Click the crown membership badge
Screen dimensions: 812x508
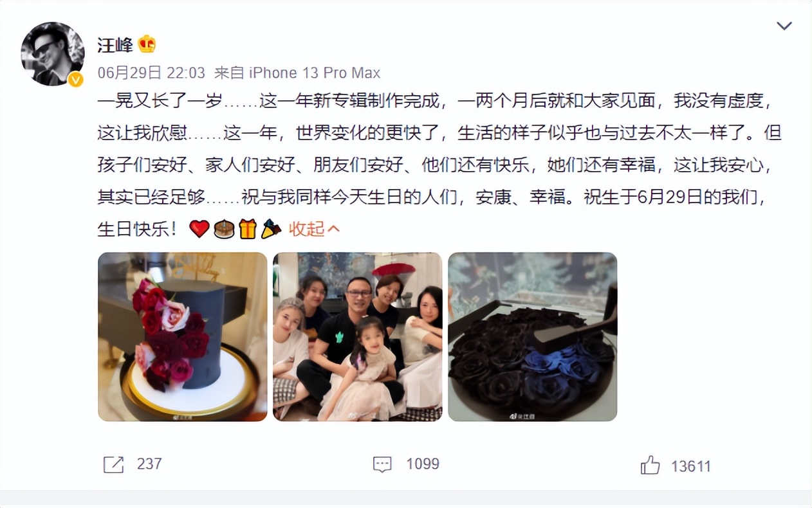pyautogui.click(x=147, y=44)
